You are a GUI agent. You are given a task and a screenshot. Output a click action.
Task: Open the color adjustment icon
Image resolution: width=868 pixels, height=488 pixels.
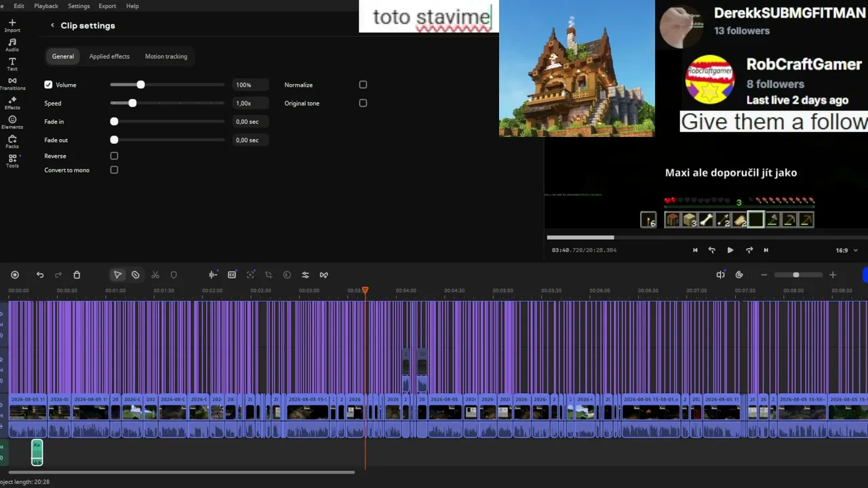(x=287, y=274)
